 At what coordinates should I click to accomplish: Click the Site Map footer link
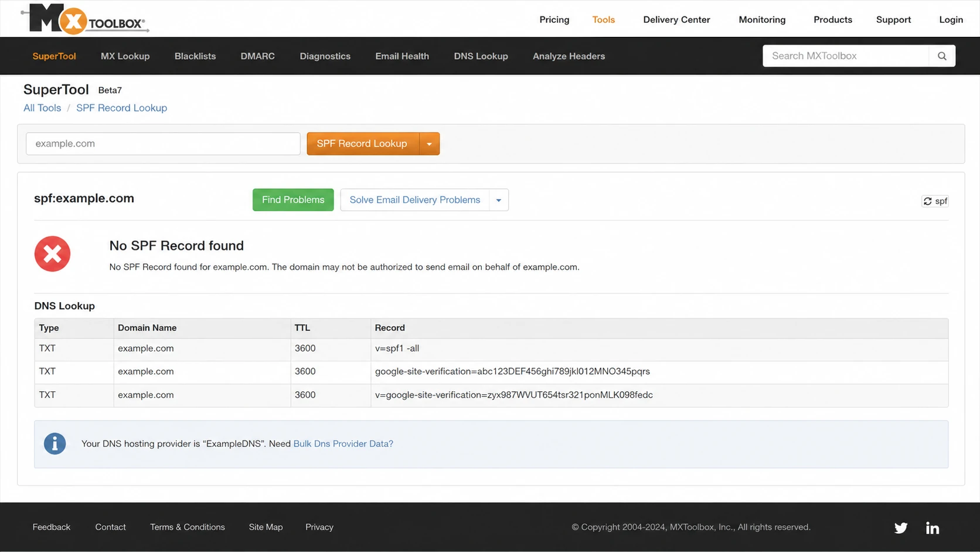(x=266, y=527)
